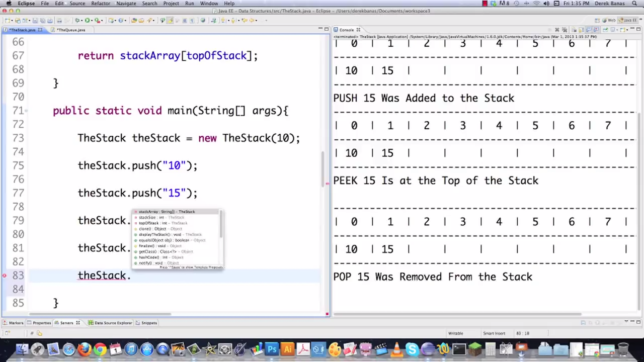644x362 pixels.
Task: Switch to the Snippets tab
Action: point(146,323)
